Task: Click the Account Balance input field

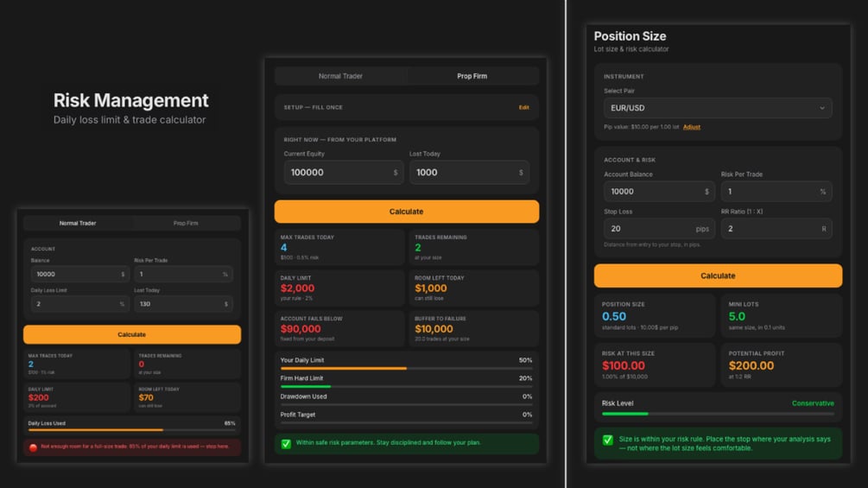Action: [x=659, y=192]
